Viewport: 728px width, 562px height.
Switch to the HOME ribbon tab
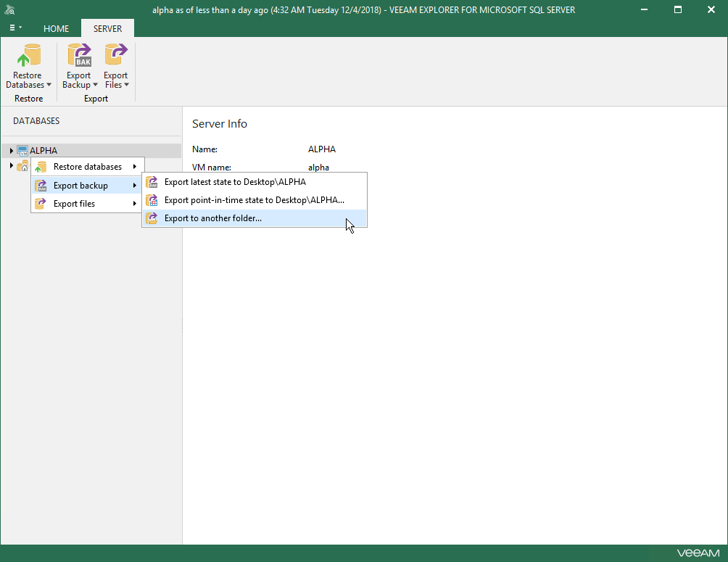[x=56, y=29]
